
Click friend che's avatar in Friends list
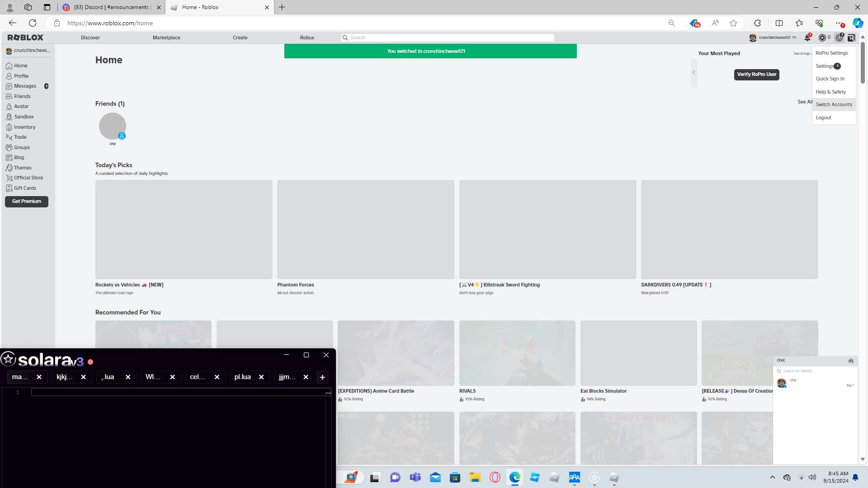click(x=113, y=126)
